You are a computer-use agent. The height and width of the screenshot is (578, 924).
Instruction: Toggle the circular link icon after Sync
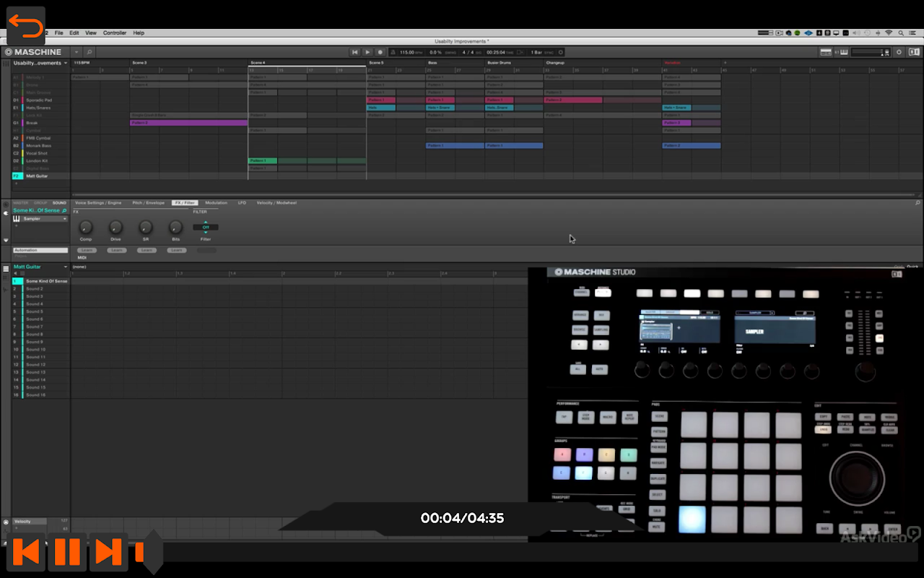(561, 52)
